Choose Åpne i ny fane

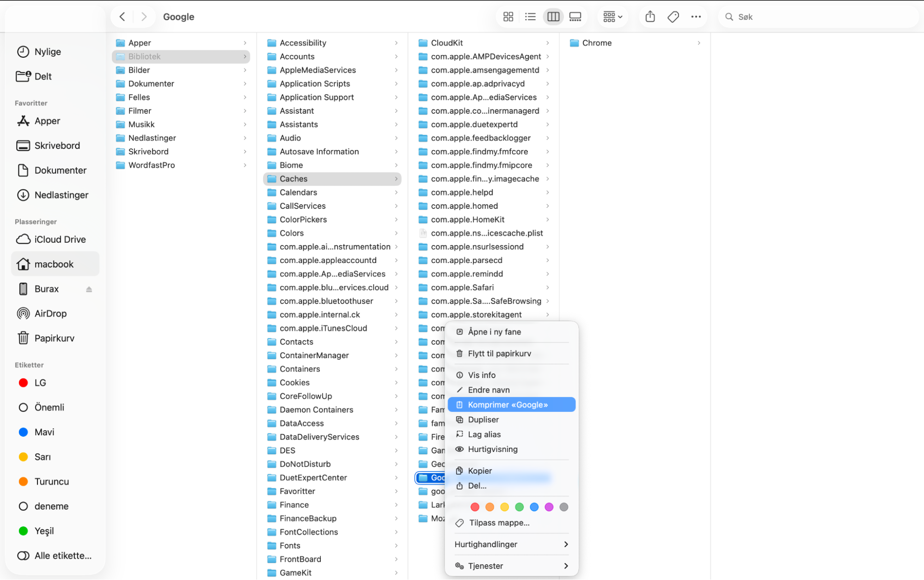tap(511, 332)
